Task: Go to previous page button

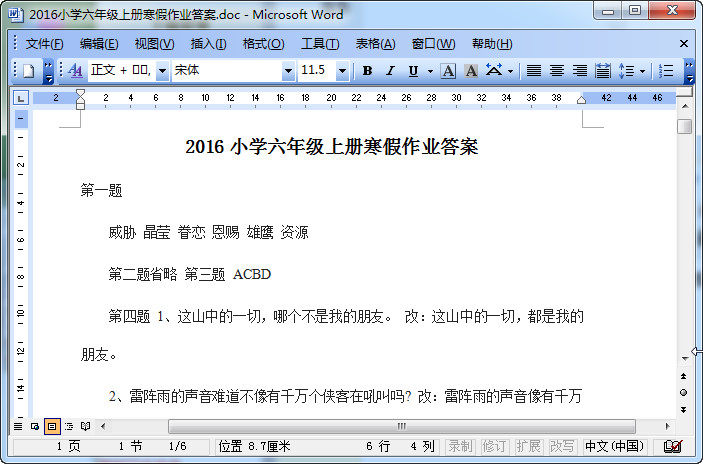Action: point(684,377)
